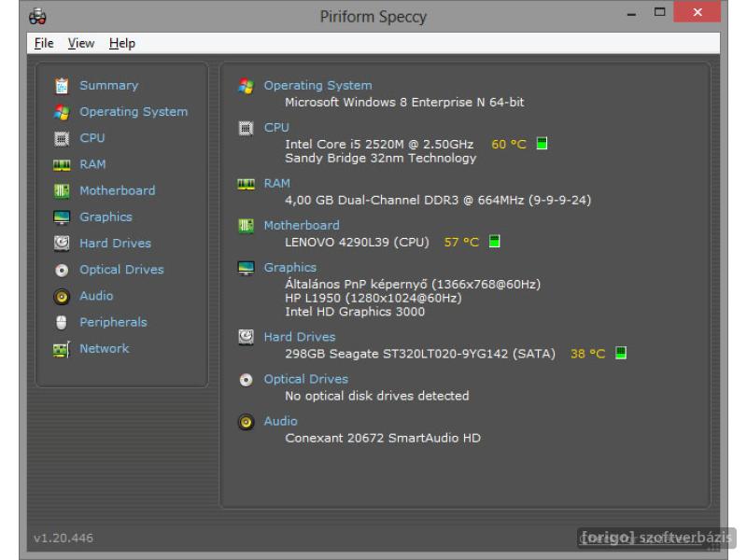Click the Operating System flag icon in sidebar
This screenshot has width=747, height=560.
pyautogui.click(x=62, y=112)
